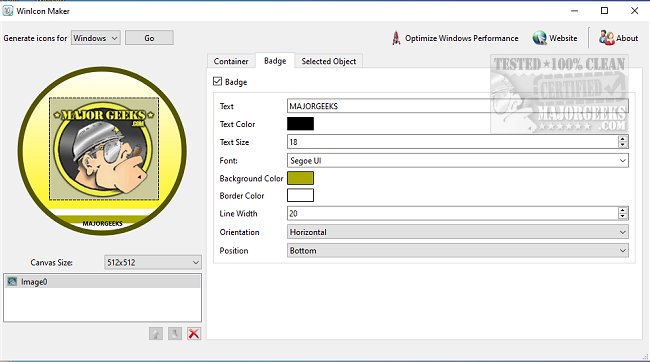Pick the olive Background Color swatch
650x362 pixels.
[301, 178]
